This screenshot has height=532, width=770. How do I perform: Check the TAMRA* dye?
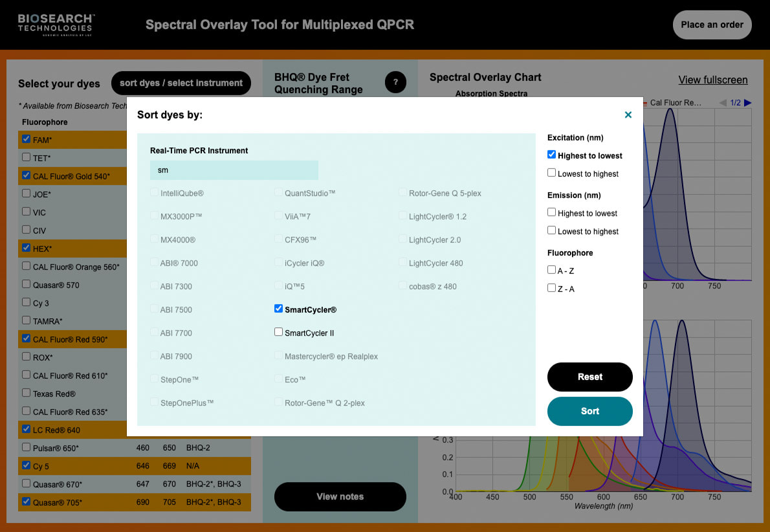click(x=26, y=321)
